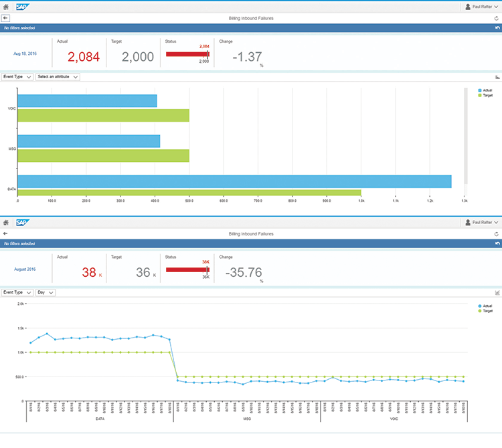Open the Day dropdown above the line chart

click(46, 292)
